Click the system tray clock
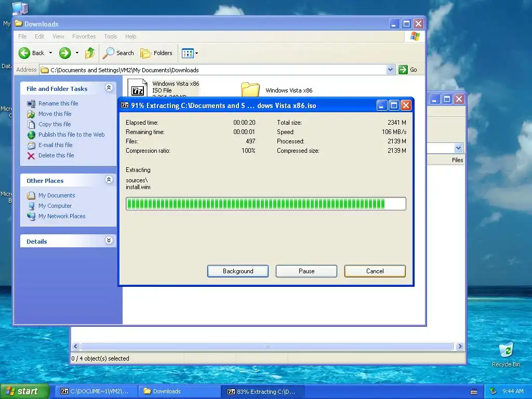This screenshot has height=399, width=532. (513, 391)
